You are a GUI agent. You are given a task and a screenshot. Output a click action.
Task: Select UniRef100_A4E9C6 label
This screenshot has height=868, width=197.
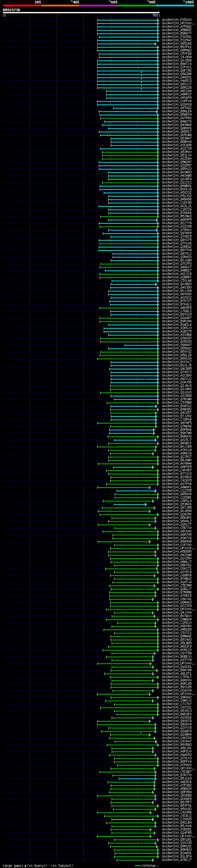pyautogui.click(x=177, y=782)
